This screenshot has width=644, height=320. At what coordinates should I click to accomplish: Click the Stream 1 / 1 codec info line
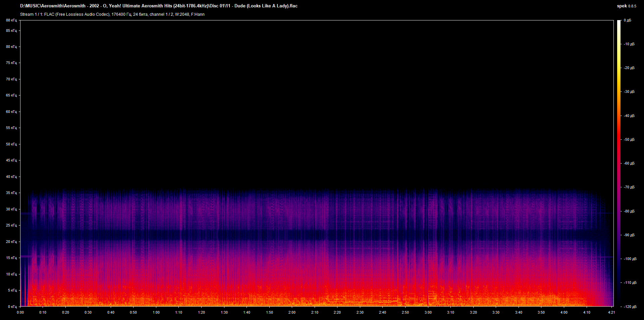[x=112, y=14]
